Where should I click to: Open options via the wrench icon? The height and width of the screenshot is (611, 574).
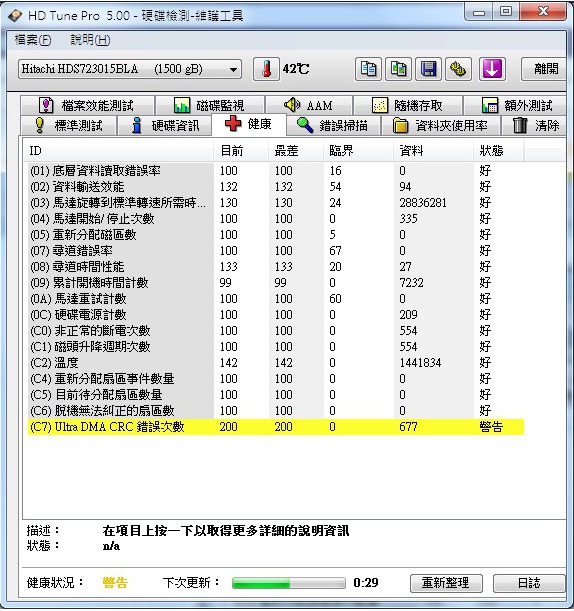[459, 69]
